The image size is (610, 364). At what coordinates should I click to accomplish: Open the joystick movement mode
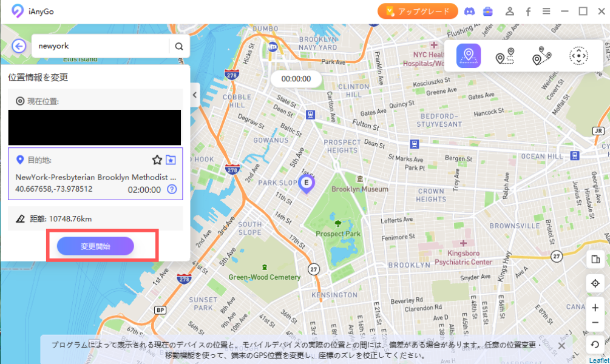click(578, 56)
